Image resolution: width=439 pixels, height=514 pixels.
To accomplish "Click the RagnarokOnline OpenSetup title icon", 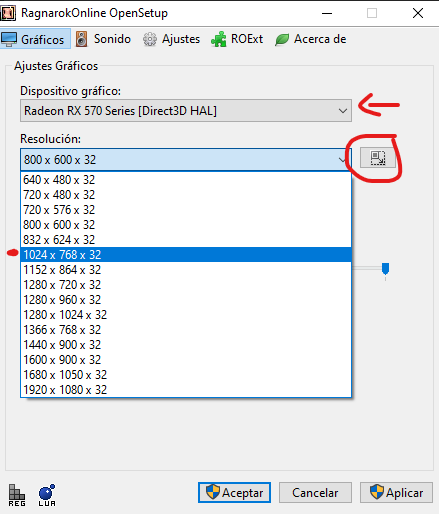I will coord(8,13).
